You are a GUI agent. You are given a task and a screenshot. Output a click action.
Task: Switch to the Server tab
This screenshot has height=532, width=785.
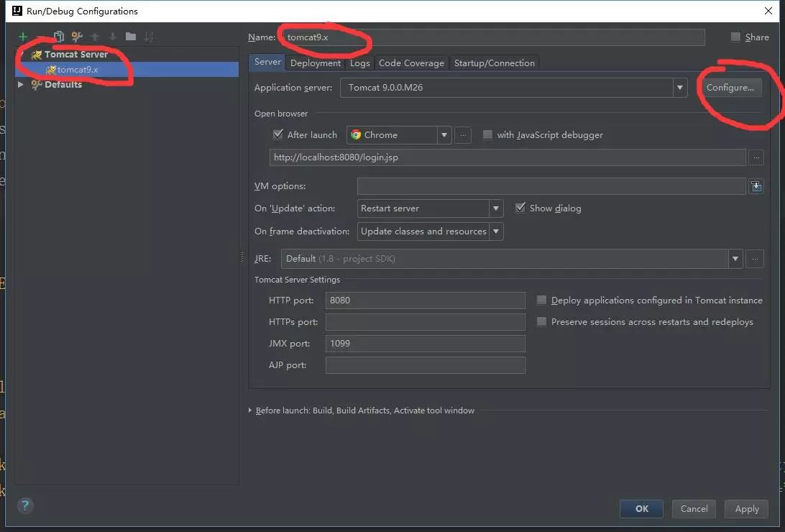click(267, 62)
